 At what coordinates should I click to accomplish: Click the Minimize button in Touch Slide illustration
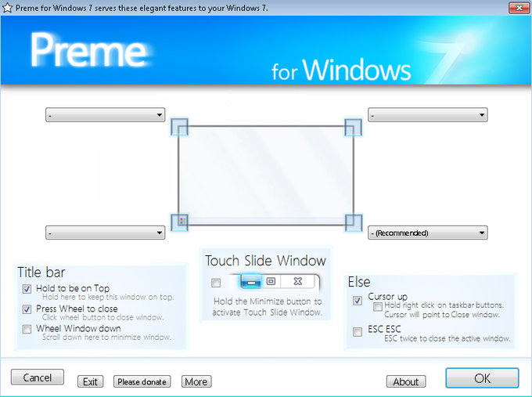pyautogui.click(x=250, y=282)
